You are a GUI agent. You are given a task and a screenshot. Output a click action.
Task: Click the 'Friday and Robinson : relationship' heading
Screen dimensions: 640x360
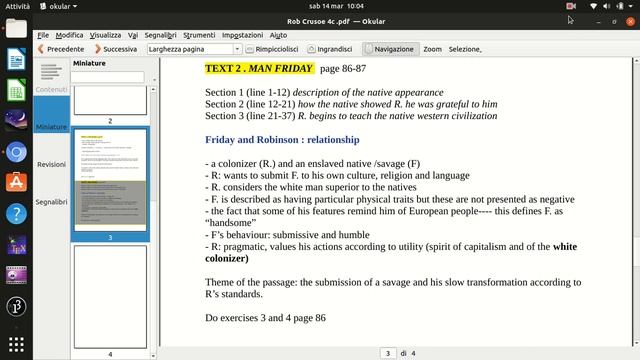pyautogui.click(x=282, y=140)
